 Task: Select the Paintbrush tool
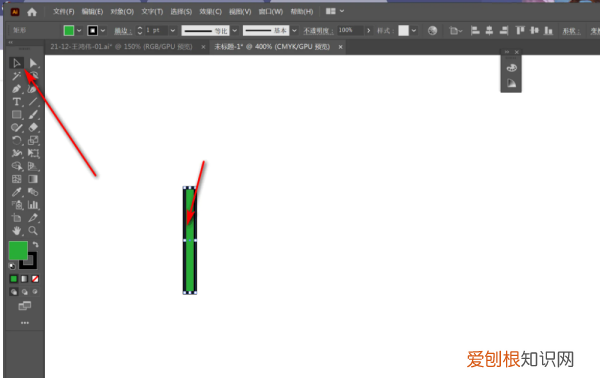(33, 114)
